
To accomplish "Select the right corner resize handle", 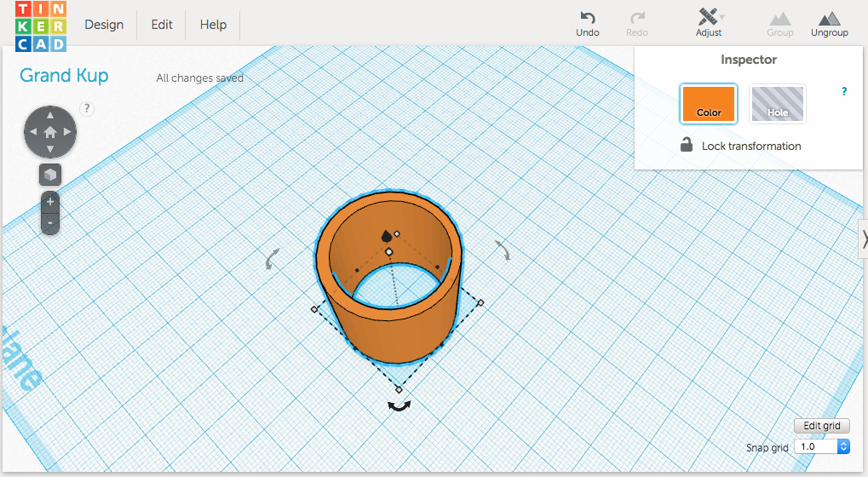I will (480, 302).
